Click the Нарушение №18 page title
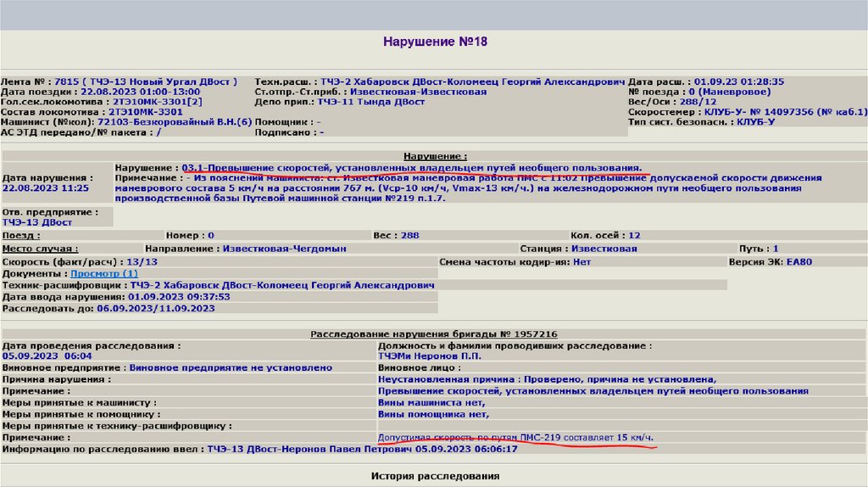Screen dimensions: 868x487 pyautogui.click(x=435, y=42)
